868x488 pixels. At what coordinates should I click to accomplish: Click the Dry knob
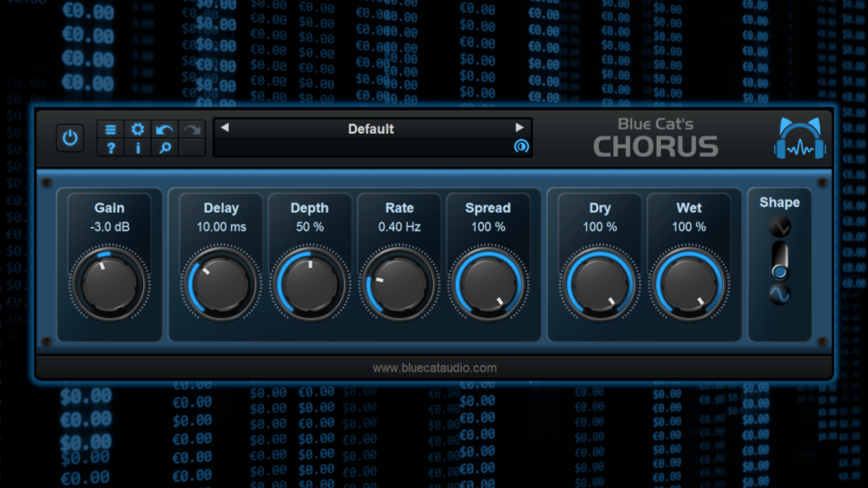(x=599, y=285)
